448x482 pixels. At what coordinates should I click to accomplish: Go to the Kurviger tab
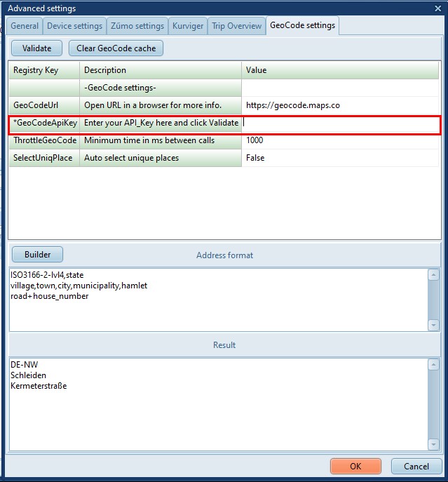[187, 26]
